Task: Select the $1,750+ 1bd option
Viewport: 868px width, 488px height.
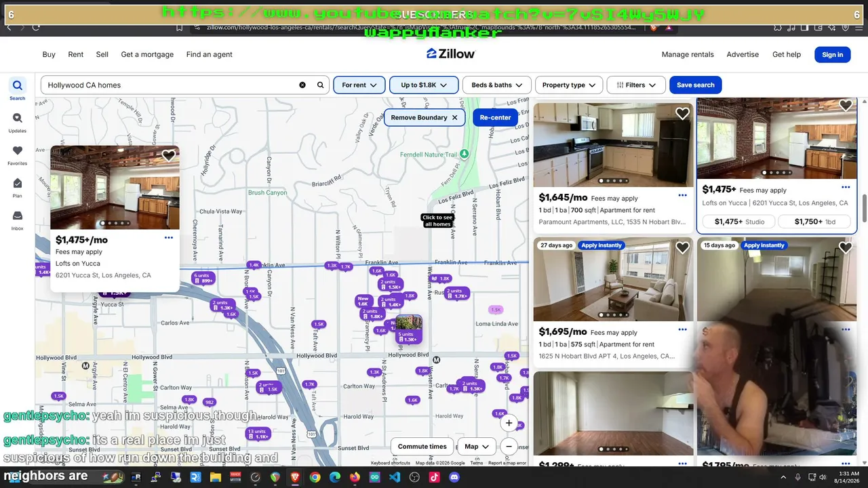Action: (814, 222)
